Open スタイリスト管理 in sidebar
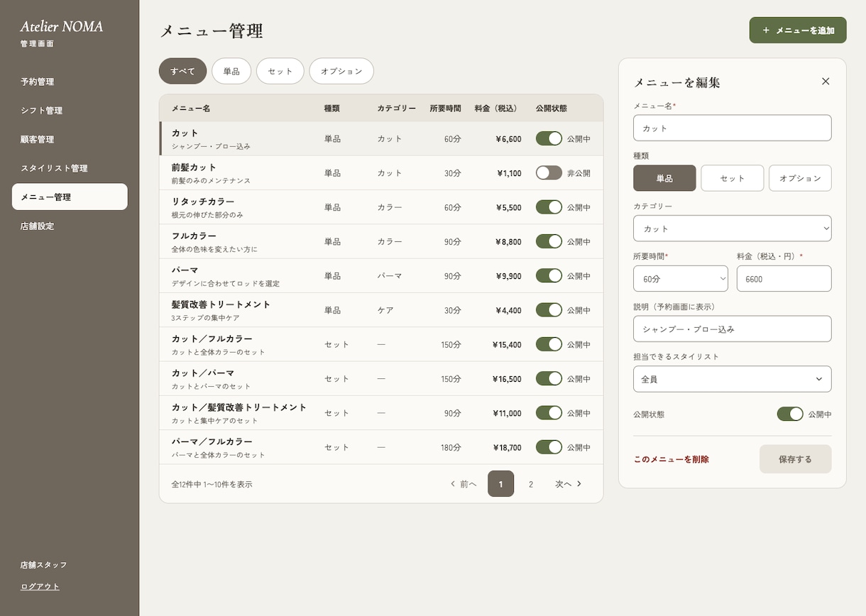 (x=70, y=168)
